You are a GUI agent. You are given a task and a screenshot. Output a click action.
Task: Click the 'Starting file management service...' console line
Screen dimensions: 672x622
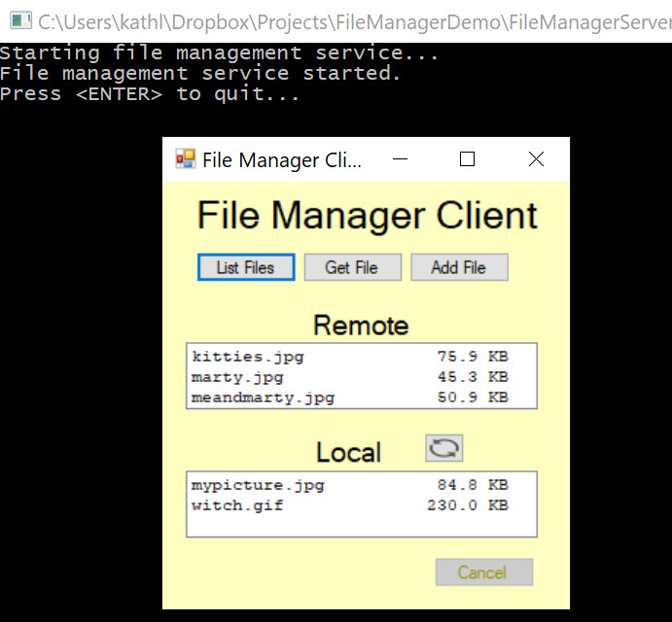tap(219, 53)
